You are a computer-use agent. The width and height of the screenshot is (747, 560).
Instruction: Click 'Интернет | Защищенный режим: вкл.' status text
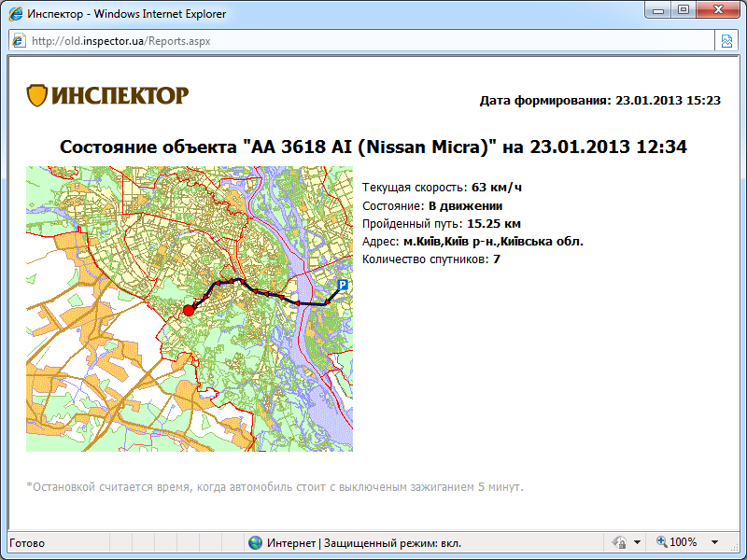(364, 543)
